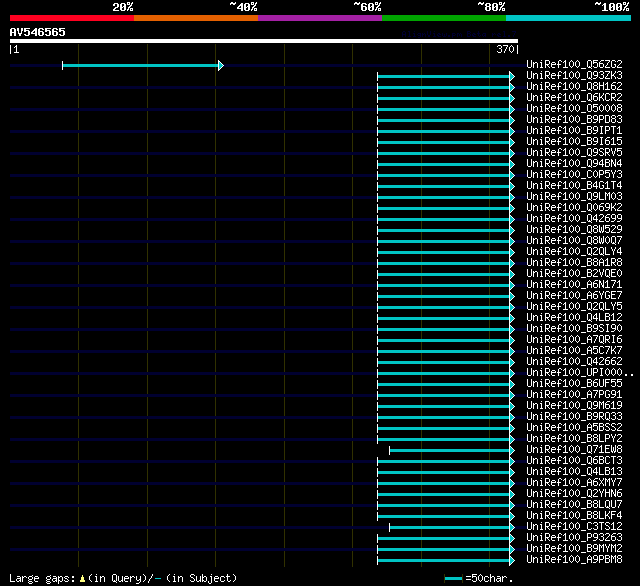Select the AV546565 query name
This screenshot has width=640, height=586.
coord(38,32)
